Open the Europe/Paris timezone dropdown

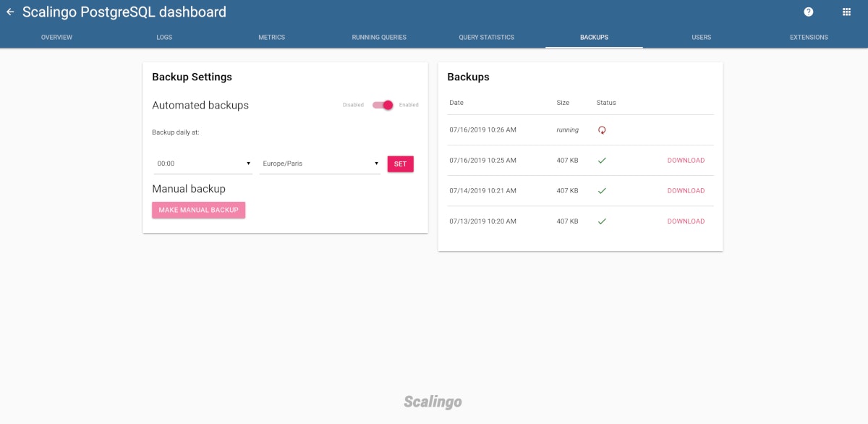(x=320, y=163)
